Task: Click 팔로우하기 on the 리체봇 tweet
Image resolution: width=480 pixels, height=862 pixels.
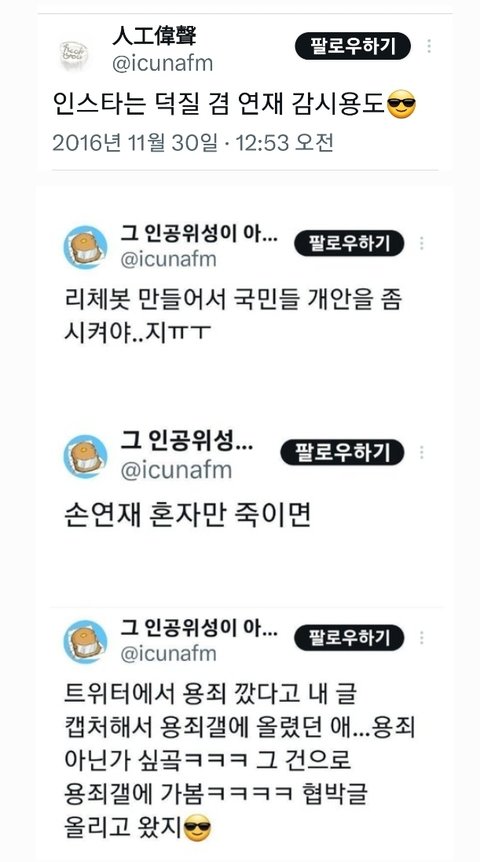Action: pyautogui.click(x=349, y=243)
